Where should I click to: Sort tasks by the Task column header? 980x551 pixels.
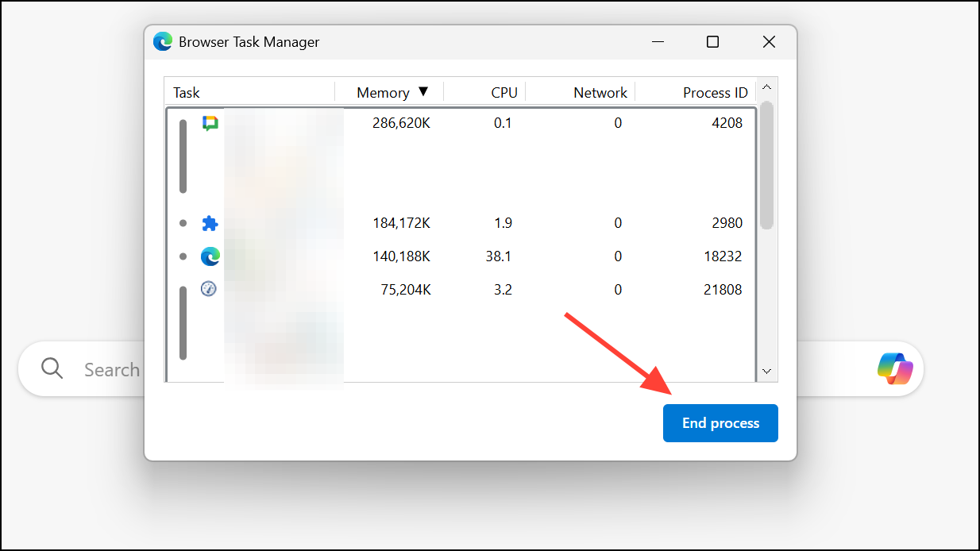coord(187,93)
